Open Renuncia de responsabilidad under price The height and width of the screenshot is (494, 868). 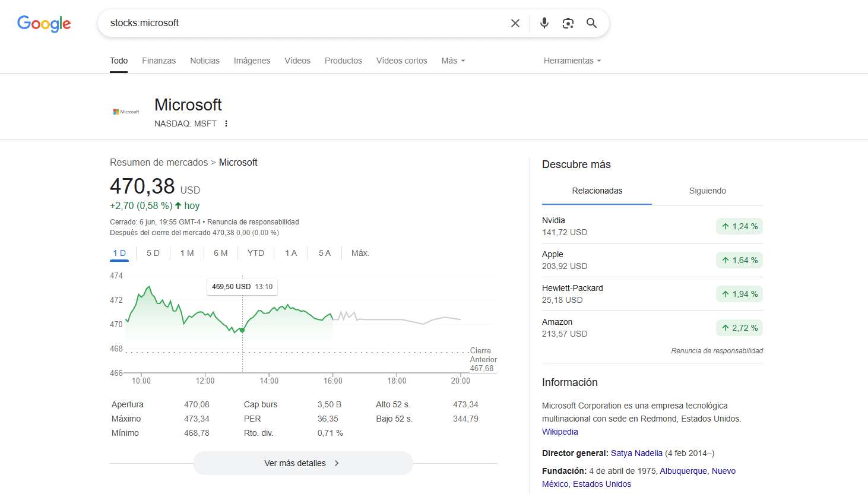(x=253, y=222)
